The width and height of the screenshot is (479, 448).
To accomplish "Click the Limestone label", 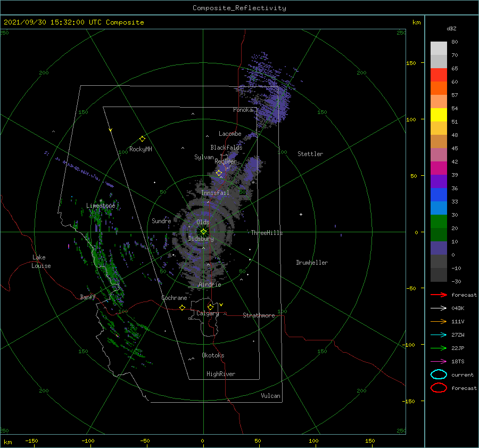I will (101, 206).
